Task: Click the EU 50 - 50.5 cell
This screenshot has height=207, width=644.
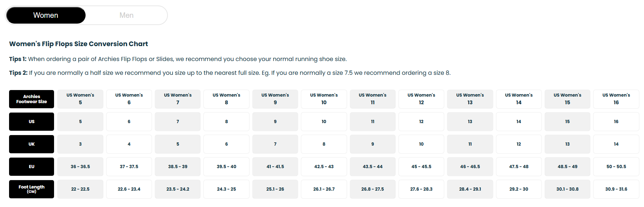Action: 616,167
